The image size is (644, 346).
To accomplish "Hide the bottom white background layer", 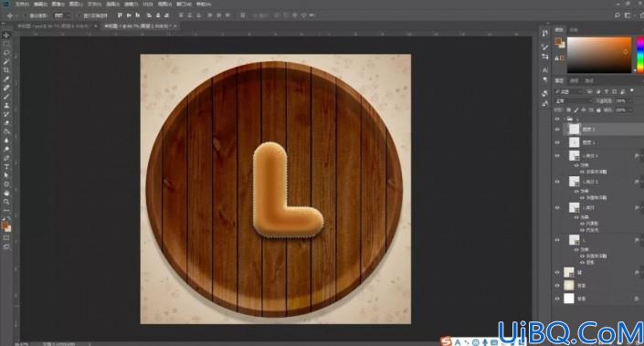I will (x=557, y=299).
